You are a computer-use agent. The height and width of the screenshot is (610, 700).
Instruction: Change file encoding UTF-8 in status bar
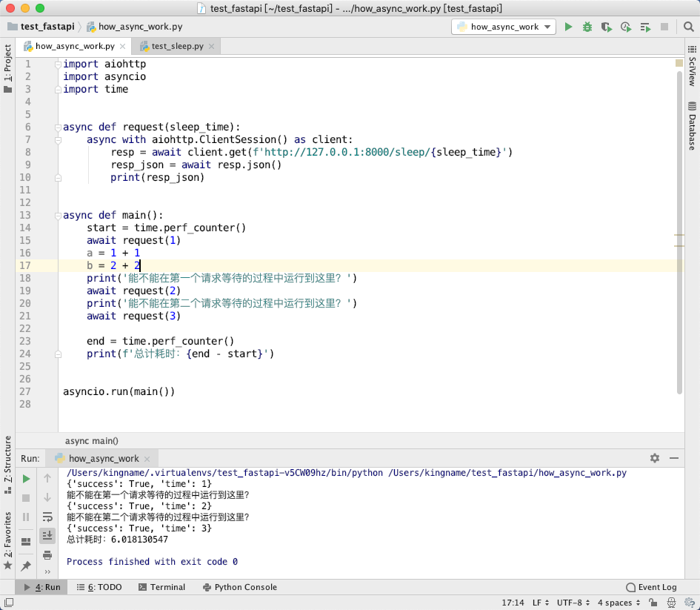pos(573,603)
